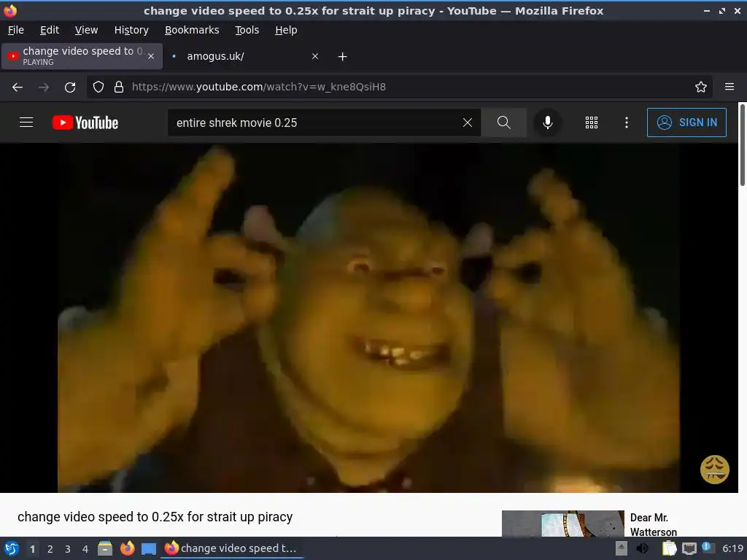Open the removable media tray icon
This screenshot has width=747, height=560.
pos(622,548)
